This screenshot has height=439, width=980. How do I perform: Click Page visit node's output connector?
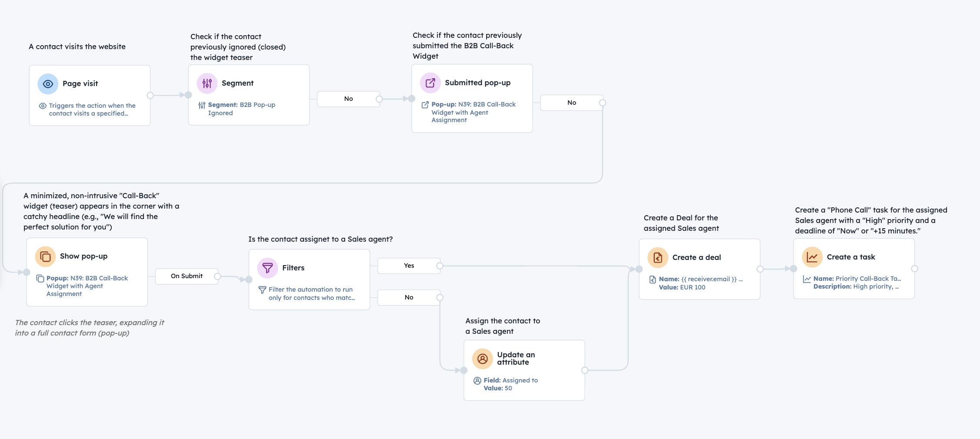[150, 96]
